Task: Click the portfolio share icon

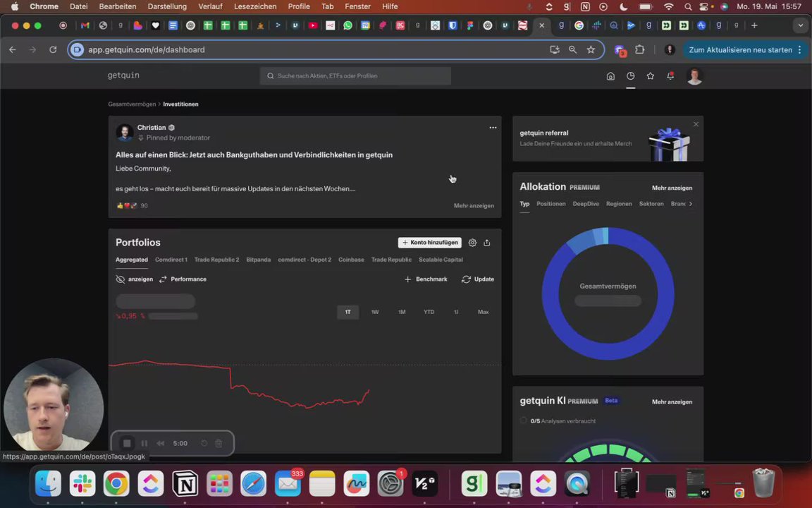Action: [487, 243]
